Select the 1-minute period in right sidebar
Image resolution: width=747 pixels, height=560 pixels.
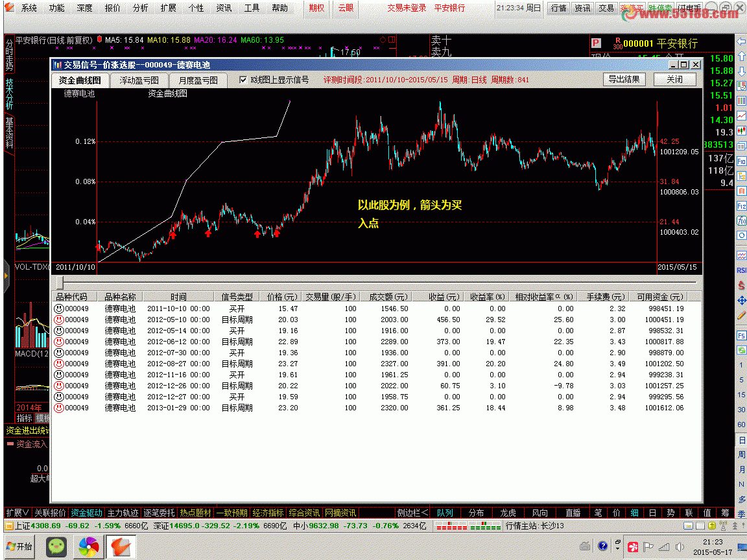click(x=741, y=365)
